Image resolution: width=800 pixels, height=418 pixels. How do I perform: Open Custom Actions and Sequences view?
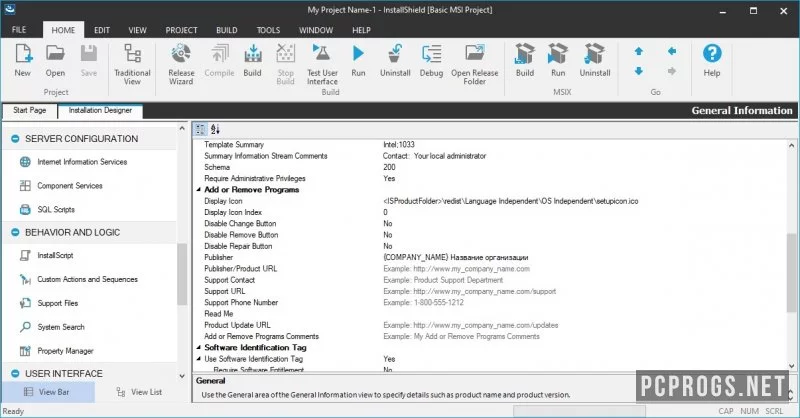click(87, 279)
